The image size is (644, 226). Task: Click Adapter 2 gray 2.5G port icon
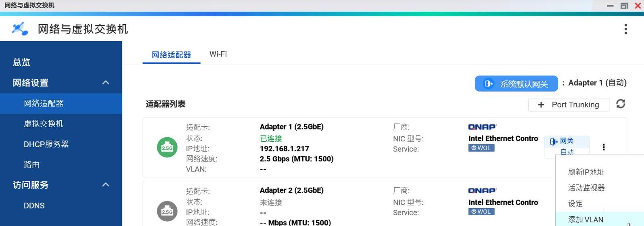[167, 211]
